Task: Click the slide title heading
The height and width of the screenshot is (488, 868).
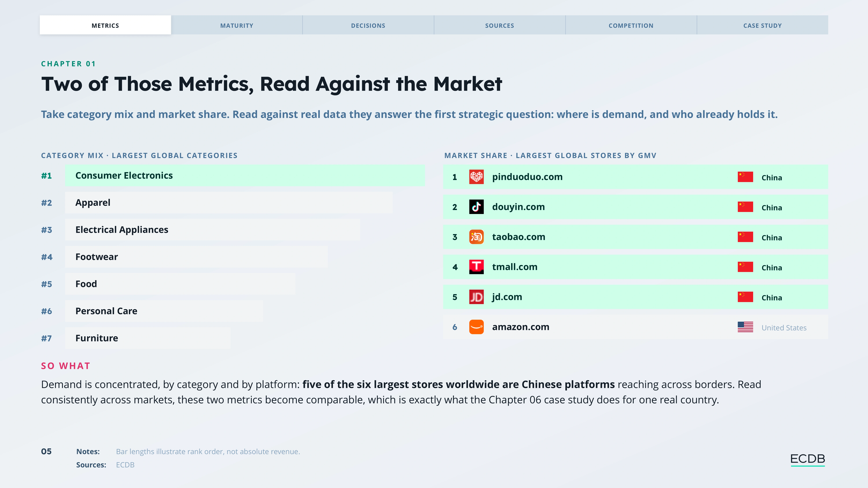Action: (x=272, y=84)
